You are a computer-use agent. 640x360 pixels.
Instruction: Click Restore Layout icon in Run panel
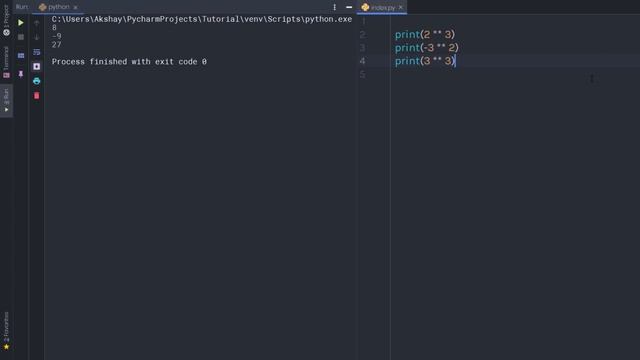pos(21,56)
